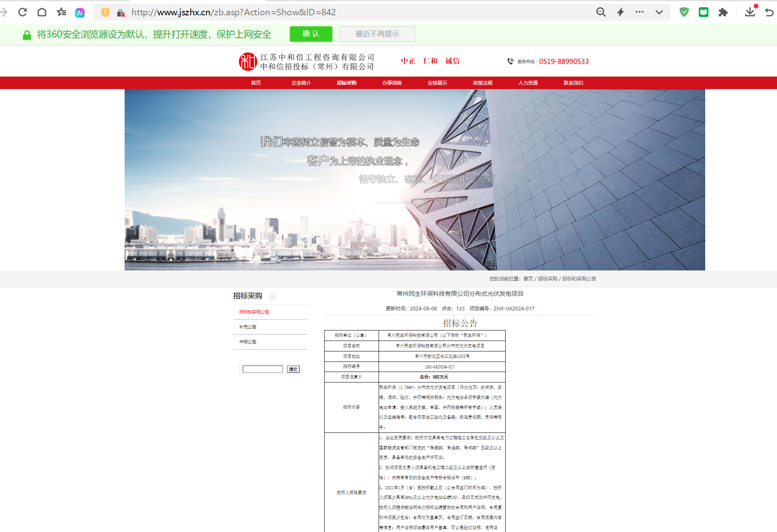Click the 招标公告 heading text
777x532 pixels.
point(460,323)
